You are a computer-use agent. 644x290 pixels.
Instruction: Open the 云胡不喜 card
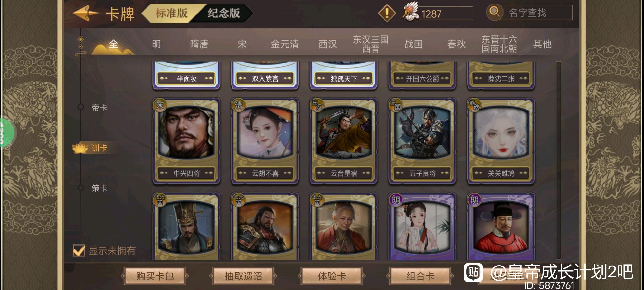click(265, 141)
